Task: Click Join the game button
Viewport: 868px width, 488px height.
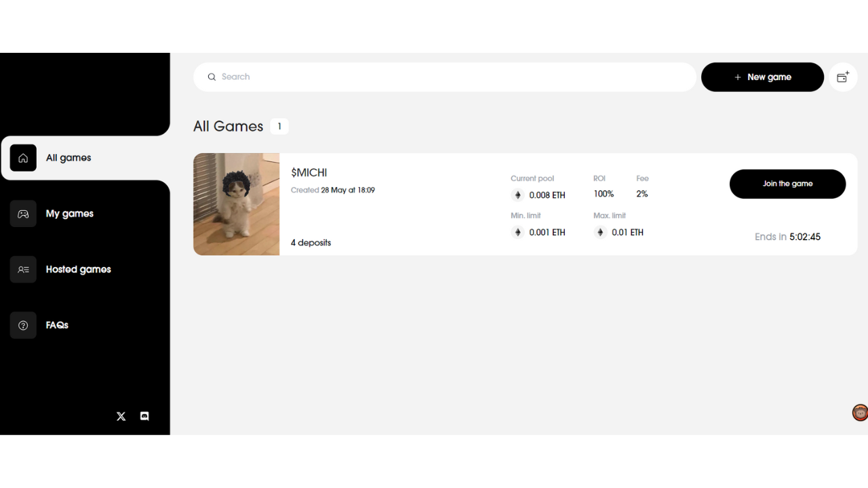Action: 787,184
